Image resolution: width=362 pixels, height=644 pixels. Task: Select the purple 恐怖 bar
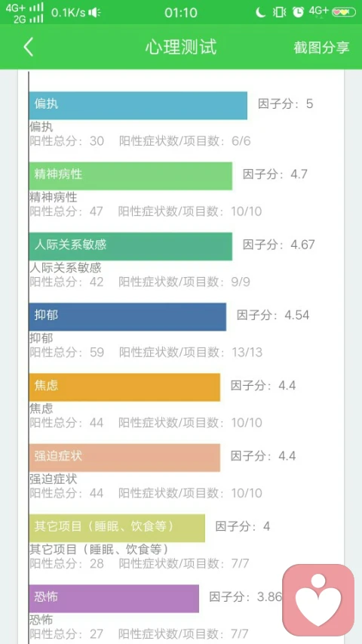tap(114, 599)
